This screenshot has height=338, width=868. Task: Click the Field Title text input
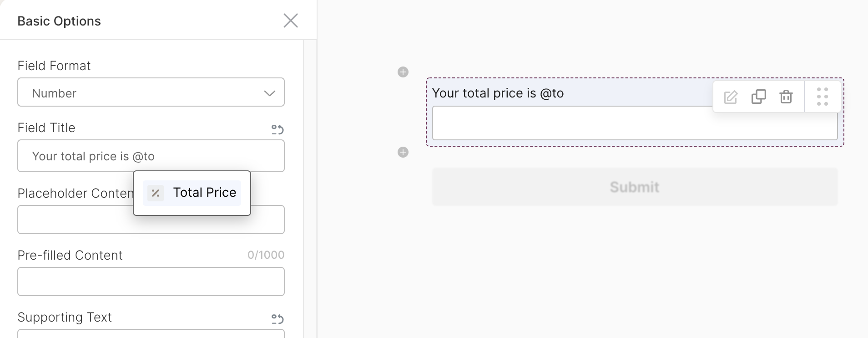(151, 156)
